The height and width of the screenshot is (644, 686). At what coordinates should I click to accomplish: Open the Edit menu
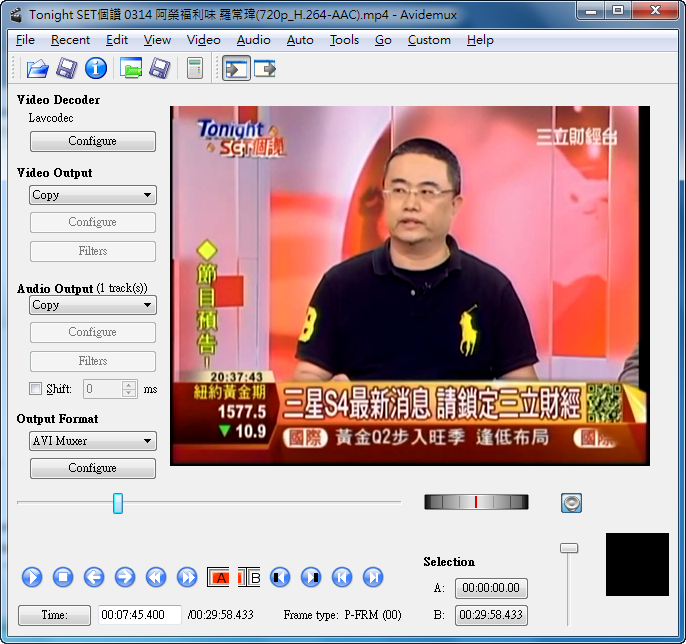[x=117, y=40]
